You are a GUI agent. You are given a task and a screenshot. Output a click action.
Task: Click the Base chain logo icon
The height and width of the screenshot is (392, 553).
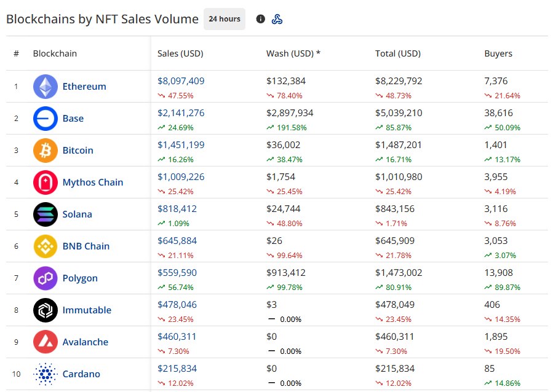click(45, 119)
